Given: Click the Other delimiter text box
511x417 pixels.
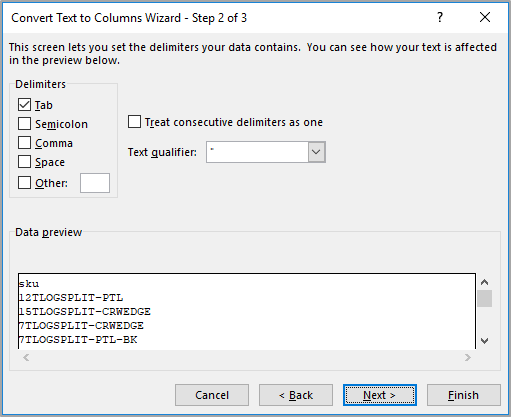Looking at the screenshot, I should point(95,183).
